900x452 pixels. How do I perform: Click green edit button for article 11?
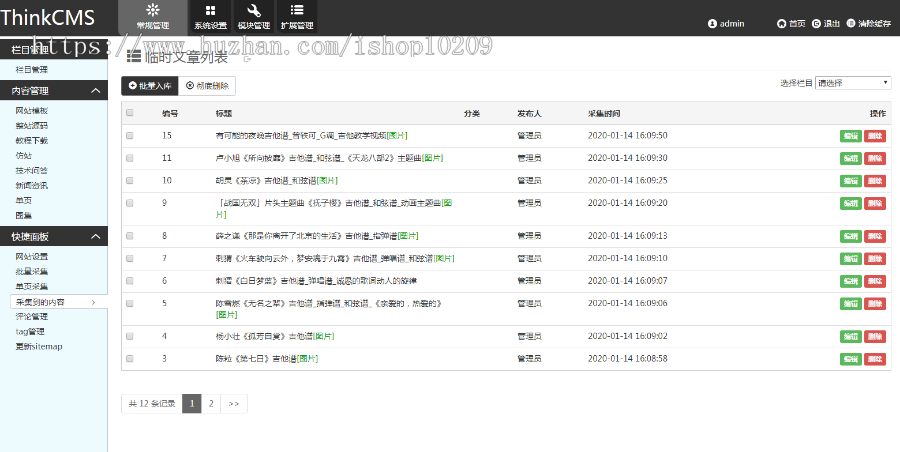(851, 159)
